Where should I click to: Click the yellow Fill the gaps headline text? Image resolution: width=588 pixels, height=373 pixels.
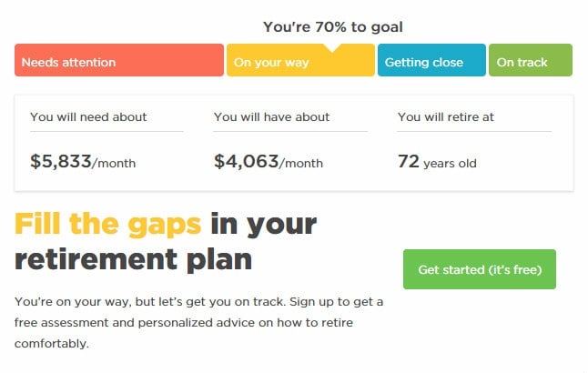point(108,224)
